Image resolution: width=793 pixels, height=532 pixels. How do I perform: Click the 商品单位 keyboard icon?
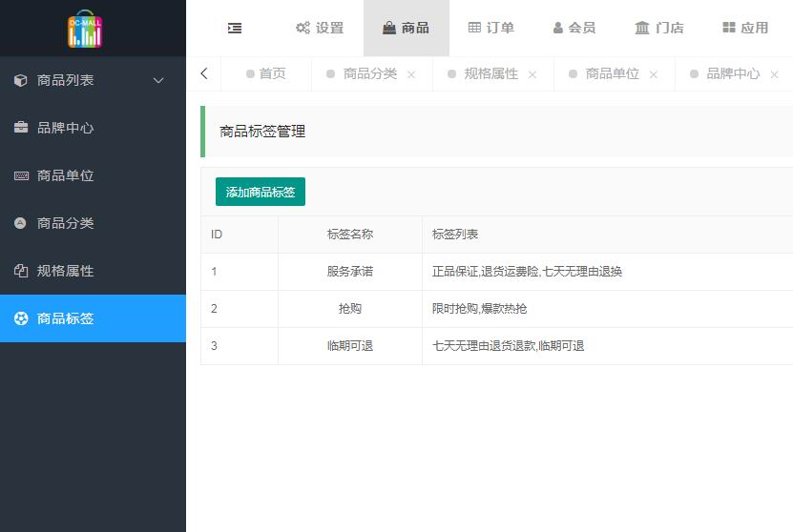click(x=21, y=175)
